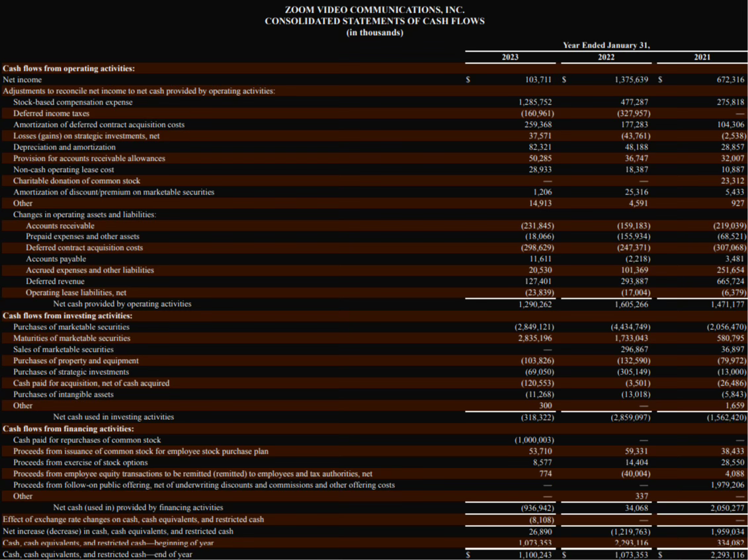Select the 'Accounts receivable' row label
This screenshot has height=560, width=748.
pos(60,225)
